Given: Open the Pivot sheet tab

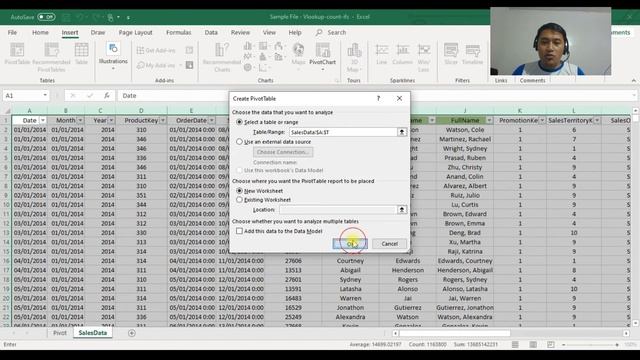Looking at the screenshot, I should (60, 333).
